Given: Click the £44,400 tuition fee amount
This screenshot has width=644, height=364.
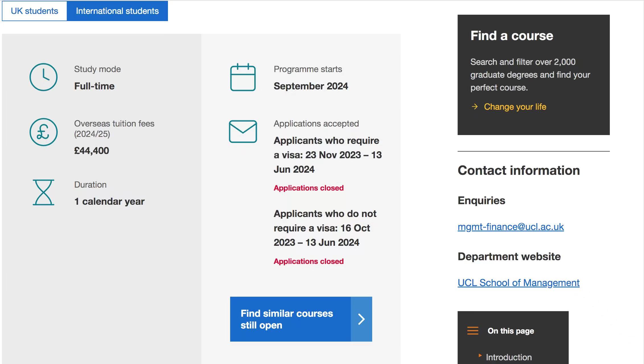Looking at the screenshot, I should tap(92, 150).
